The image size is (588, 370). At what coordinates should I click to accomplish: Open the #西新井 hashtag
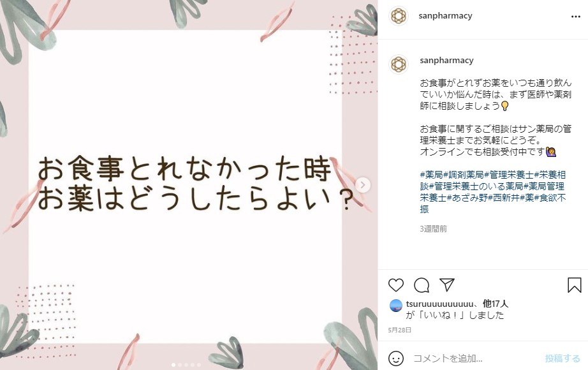(x=504, y=198)
